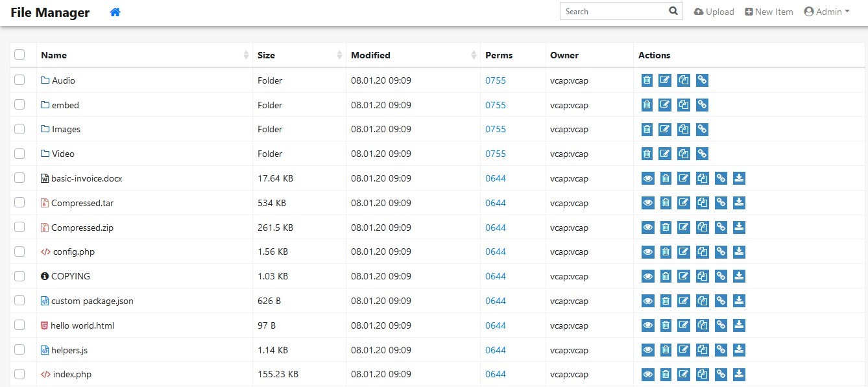Open the 0644 permissions link for COPYING
868x387 pixels.
(496, 276)
